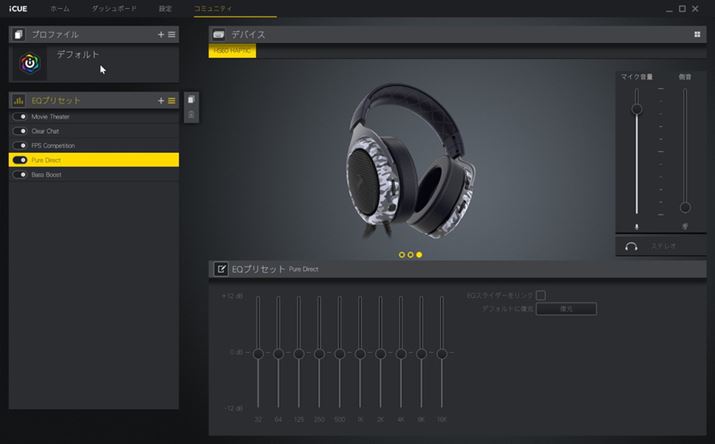Add a new EQ preset
The height and width of the screenshot is (444, 715).
tap(160, 100)
